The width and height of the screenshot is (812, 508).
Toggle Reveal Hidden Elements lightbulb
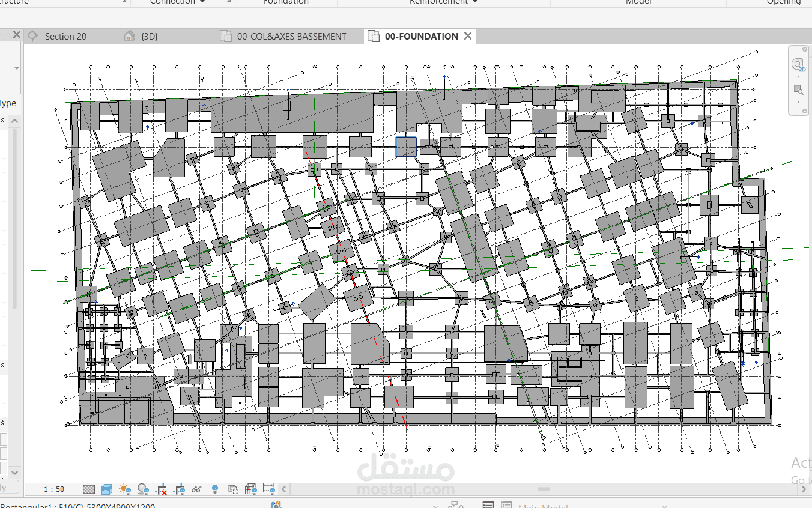[215, 489]
